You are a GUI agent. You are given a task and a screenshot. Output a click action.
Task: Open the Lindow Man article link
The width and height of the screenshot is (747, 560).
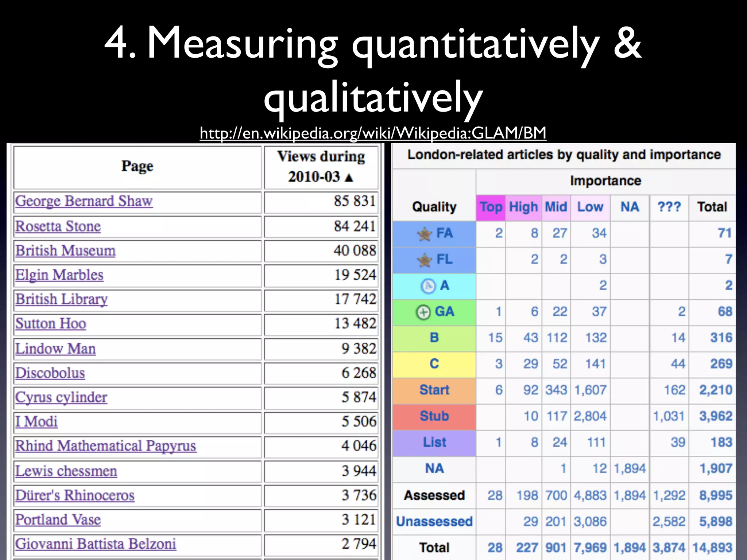coord(55,349)
